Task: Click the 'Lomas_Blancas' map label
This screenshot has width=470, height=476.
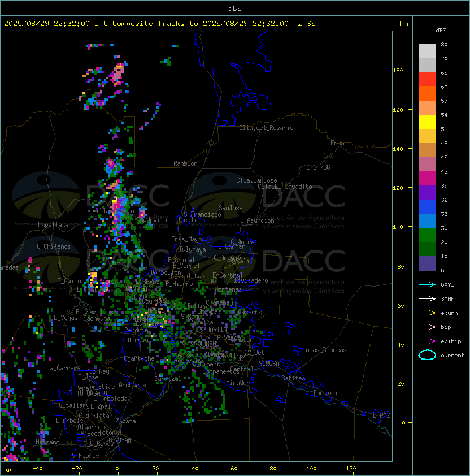Action: pyautogui.click(x=324, y=350)
